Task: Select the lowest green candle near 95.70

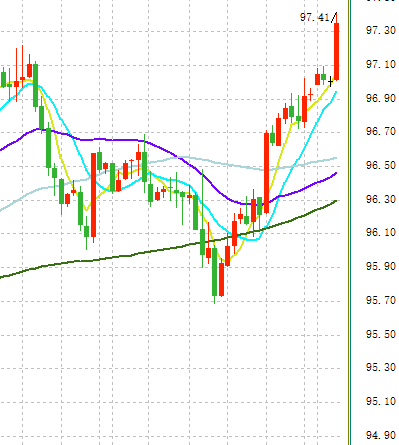Action: pyautogui.click(x=215, y=272)
